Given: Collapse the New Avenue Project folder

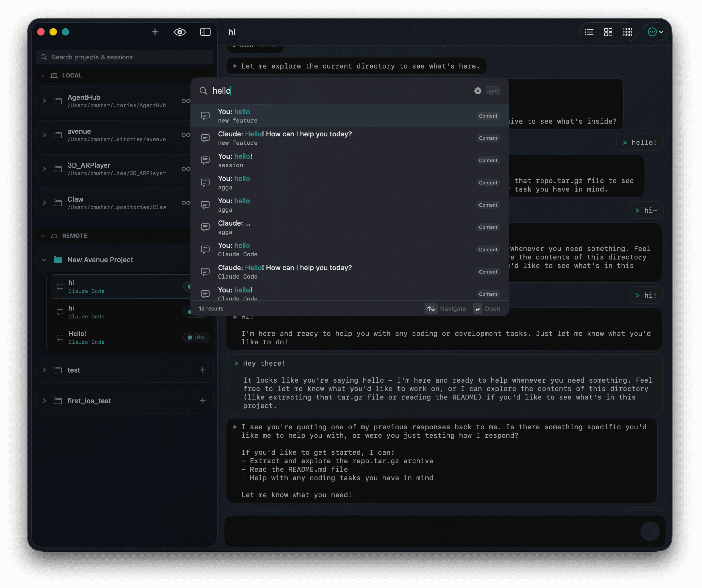Looking at the screenshot, I should click(x=44, y=260).
